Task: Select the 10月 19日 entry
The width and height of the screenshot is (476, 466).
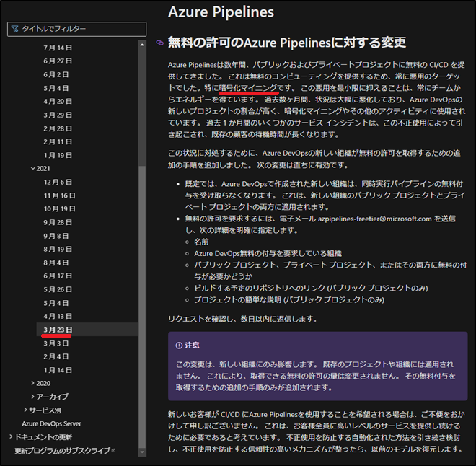Action: coord(59,209)
